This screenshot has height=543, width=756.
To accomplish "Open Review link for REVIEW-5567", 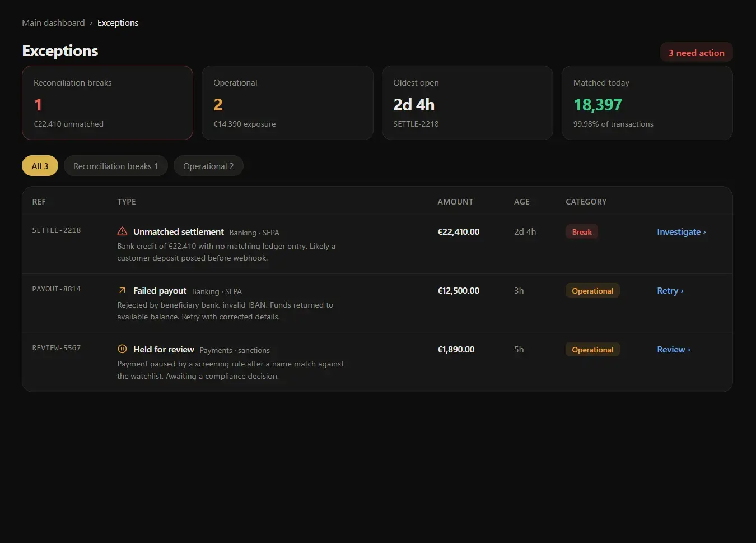I will (x=673, y=350).
